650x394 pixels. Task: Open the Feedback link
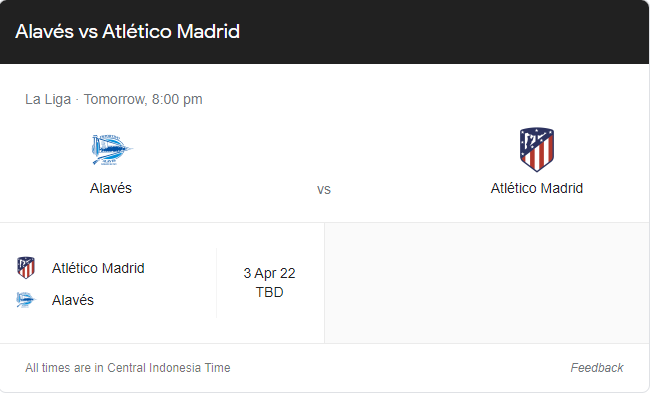pyautogui.click(x=597, y=367)
